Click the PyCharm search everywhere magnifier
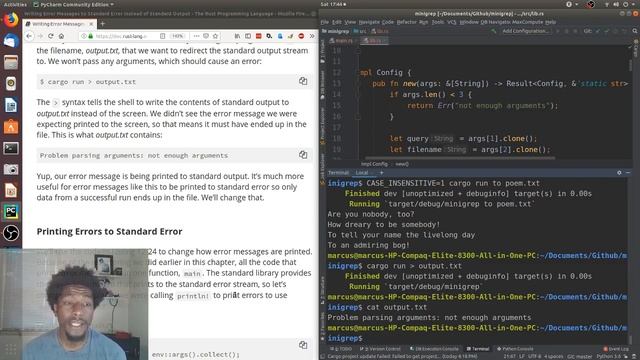The height and width of the screenshot is (360, 640). tap(635, 31)
